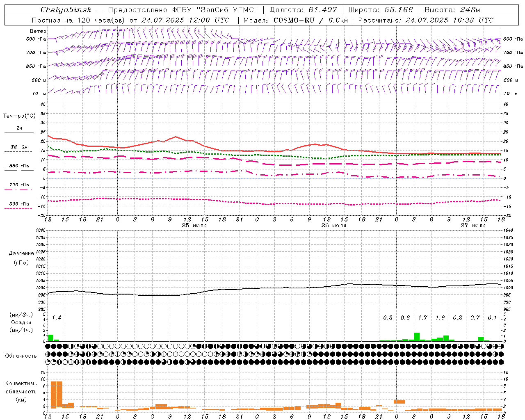The image size is (525, 420).
Task: Click the 1.4 precipitation total value
Action: 56,318
